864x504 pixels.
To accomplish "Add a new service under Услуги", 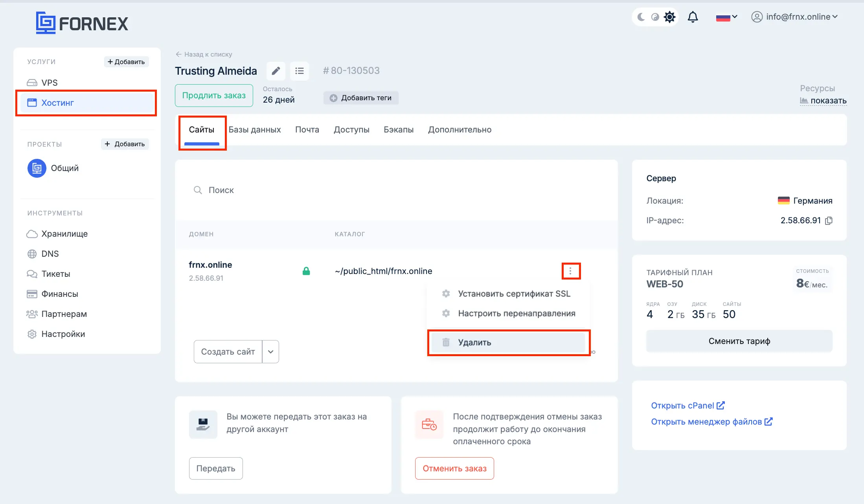I will [126, 62].
